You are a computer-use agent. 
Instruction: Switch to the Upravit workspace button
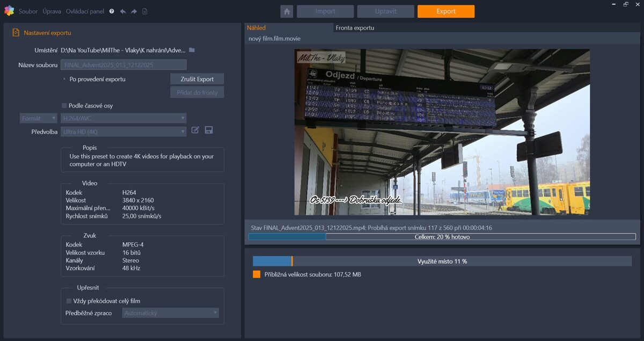click(385, 11)
